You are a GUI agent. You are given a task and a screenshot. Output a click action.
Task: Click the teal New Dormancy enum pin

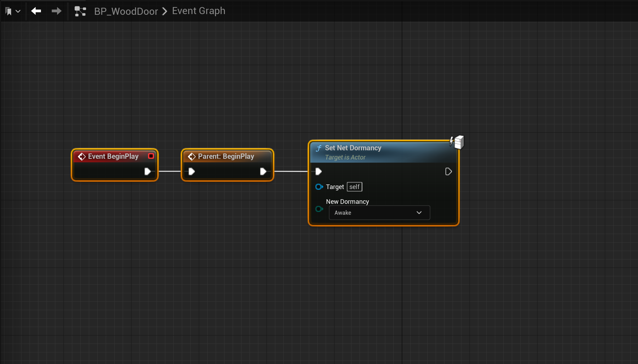[319, 209]
